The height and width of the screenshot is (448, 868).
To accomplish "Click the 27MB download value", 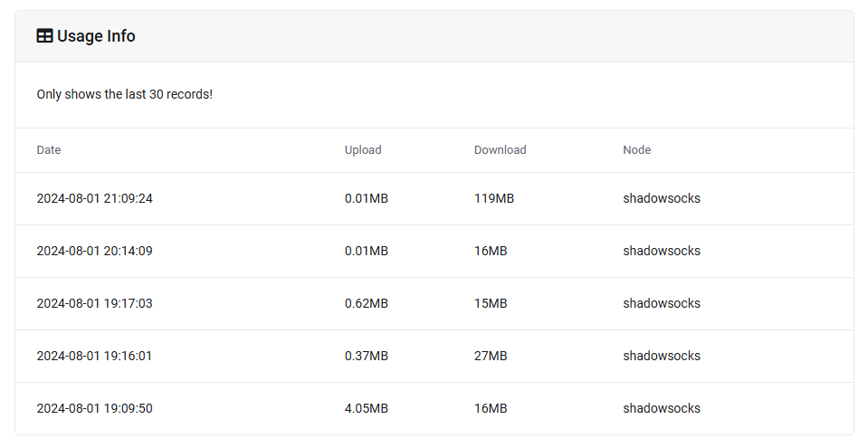I will click(491, 356).
